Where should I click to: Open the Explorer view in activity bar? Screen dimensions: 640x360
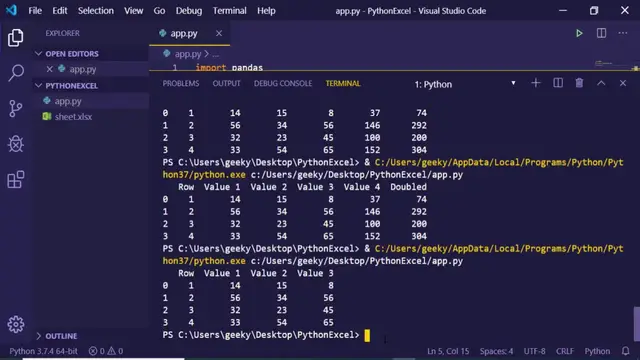[x=16, y=38]
